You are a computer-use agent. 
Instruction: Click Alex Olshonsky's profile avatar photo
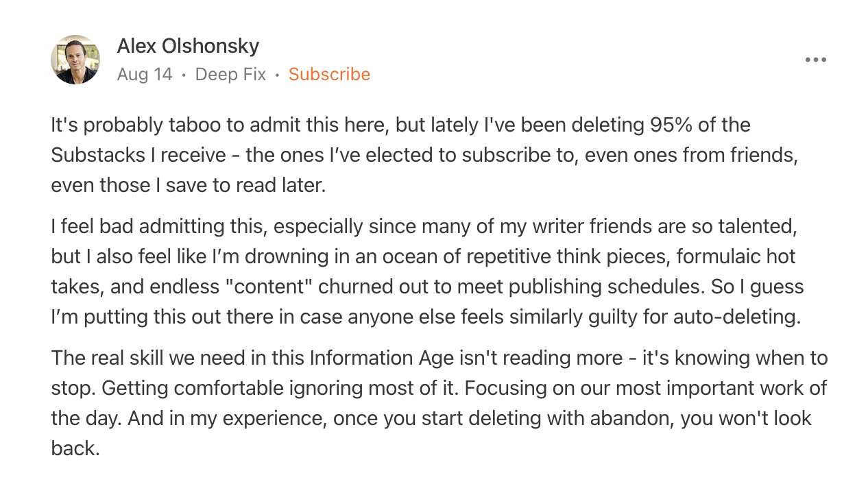click(x=75, y=60)
